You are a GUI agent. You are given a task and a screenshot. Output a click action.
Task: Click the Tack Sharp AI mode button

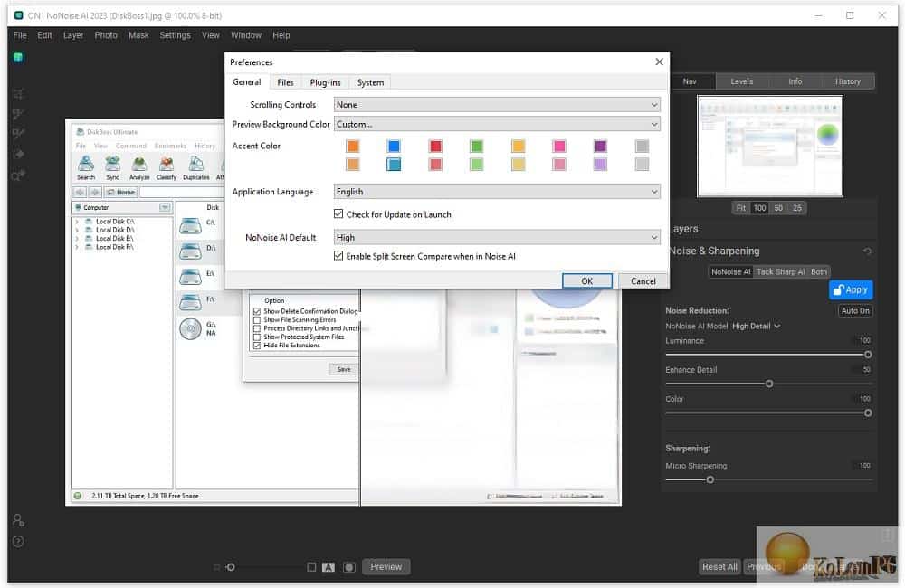[780, 271]
